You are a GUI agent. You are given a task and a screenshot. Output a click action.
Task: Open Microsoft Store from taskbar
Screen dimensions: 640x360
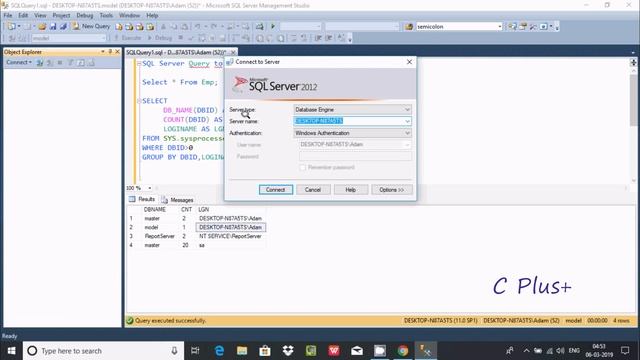[x=265, y=351]
